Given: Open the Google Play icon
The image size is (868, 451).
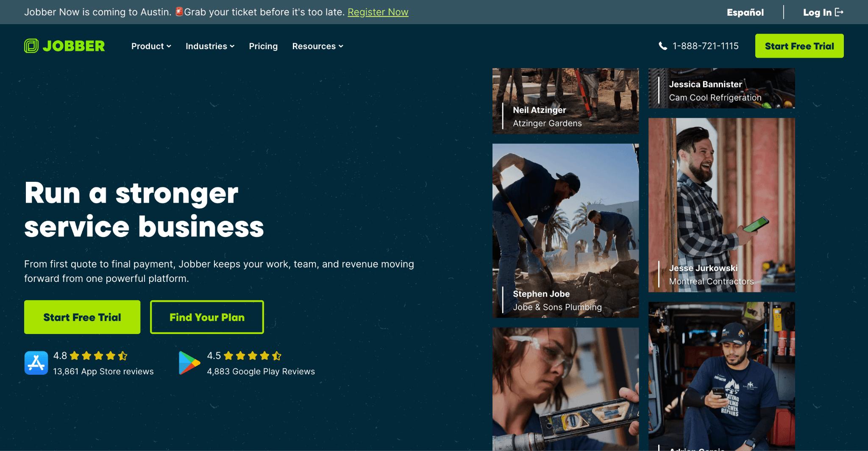Looking at the screenshot, I should click(x=189, y=363).
